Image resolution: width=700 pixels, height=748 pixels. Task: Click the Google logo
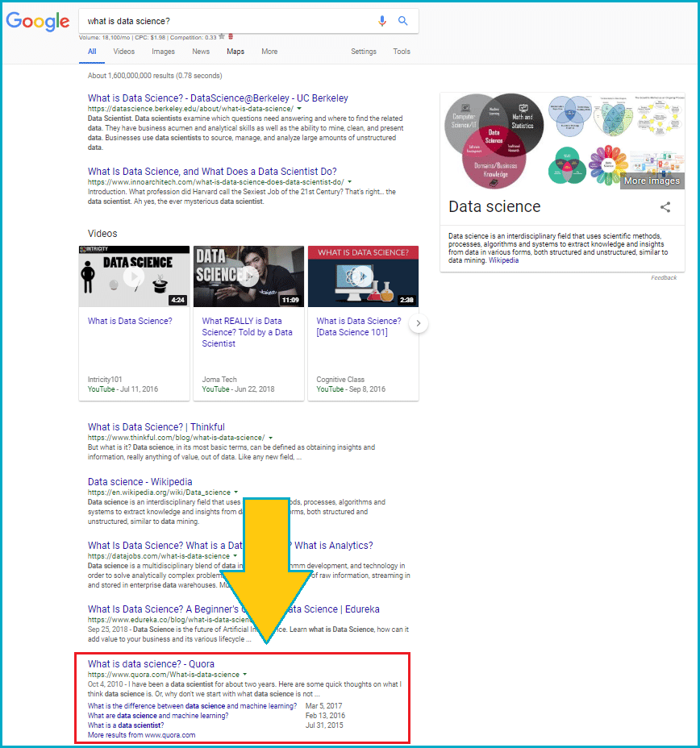(38, 22)
